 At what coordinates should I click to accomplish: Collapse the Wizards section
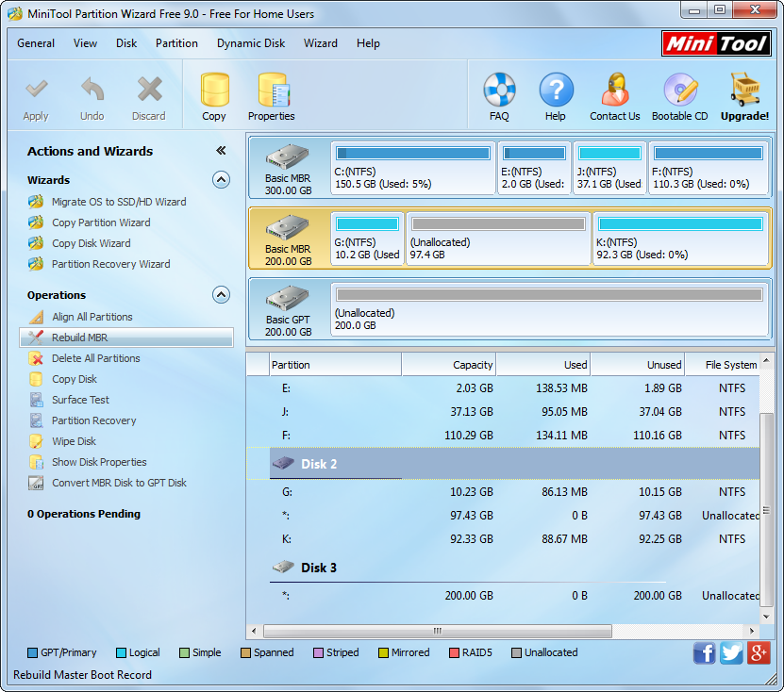(221, 180)
